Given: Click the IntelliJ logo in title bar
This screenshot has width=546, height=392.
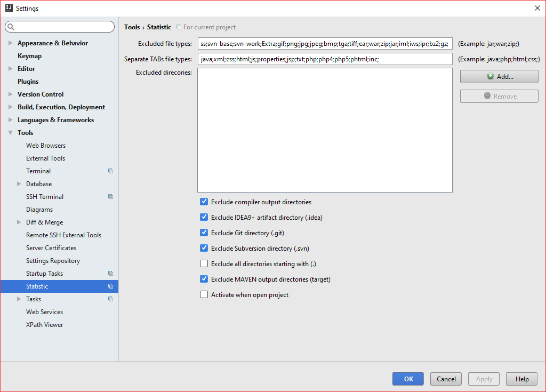Looking at the screenshot, I should (9, 8).
